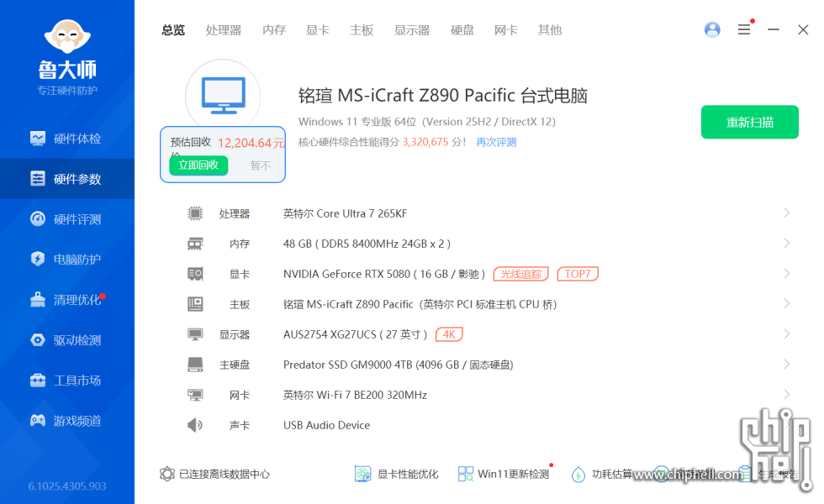Switch to the 内存 tab

click(274, 30)
